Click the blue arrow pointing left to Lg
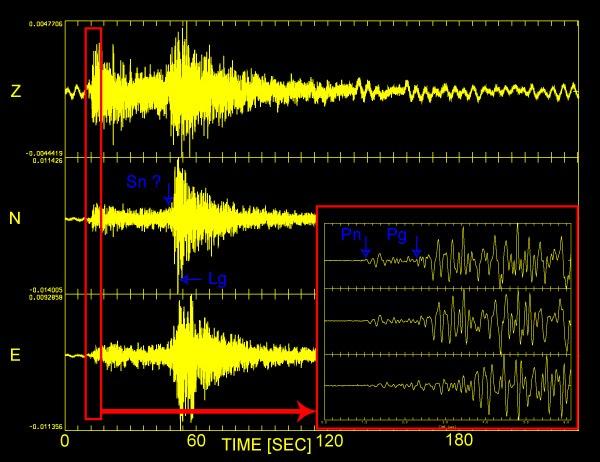The height and width of the screenshot is (462, 600). 191,279
